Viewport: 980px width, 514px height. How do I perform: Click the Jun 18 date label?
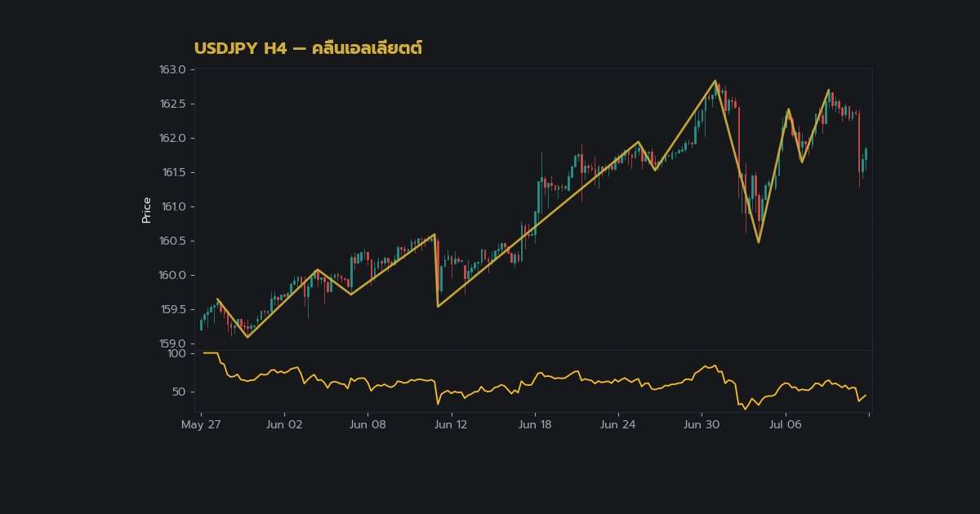coord(534,424)
